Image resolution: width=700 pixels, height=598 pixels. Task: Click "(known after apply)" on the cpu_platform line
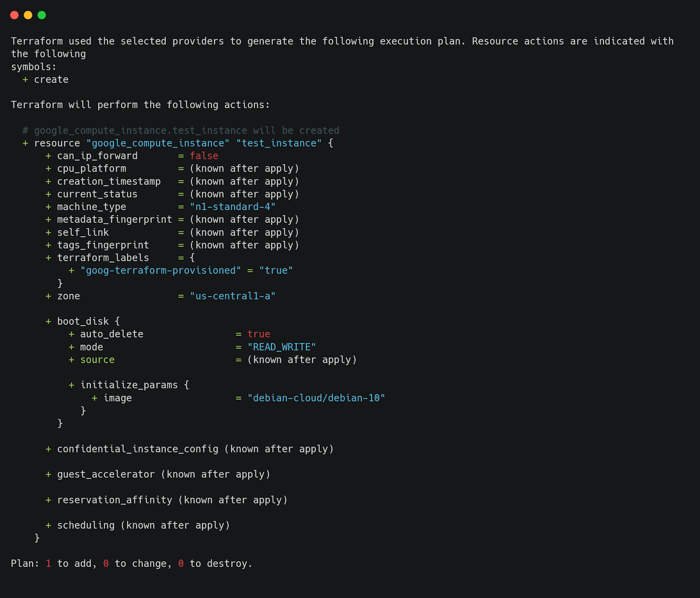(x=244, y=169)
